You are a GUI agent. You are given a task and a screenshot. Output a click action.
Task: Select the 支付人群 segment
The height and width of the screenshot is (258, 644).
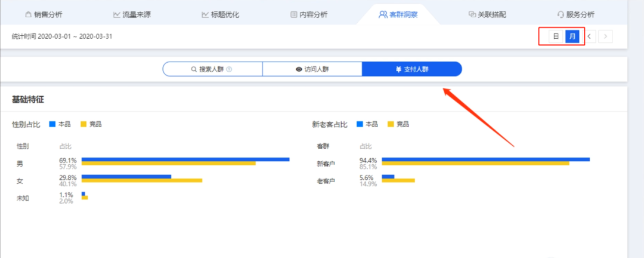pyautogui.click(x=412, y=69)
